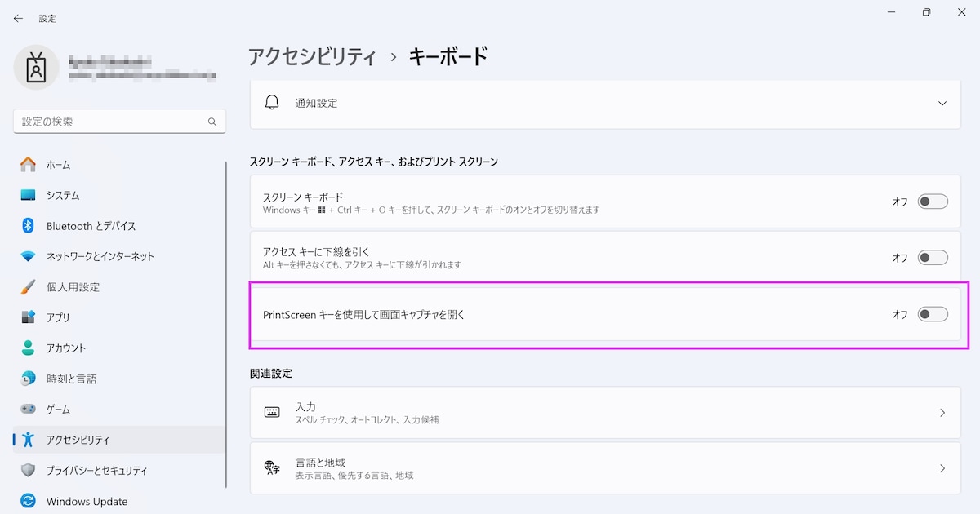
Task: Click the search magnifier icon
Action: click(x=212, y=122)
